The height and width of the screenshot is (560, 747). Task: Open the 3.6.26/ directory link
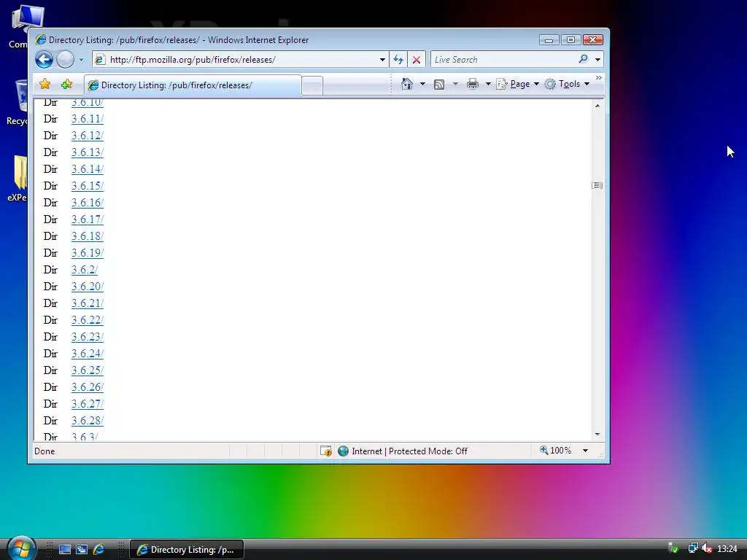88,387
